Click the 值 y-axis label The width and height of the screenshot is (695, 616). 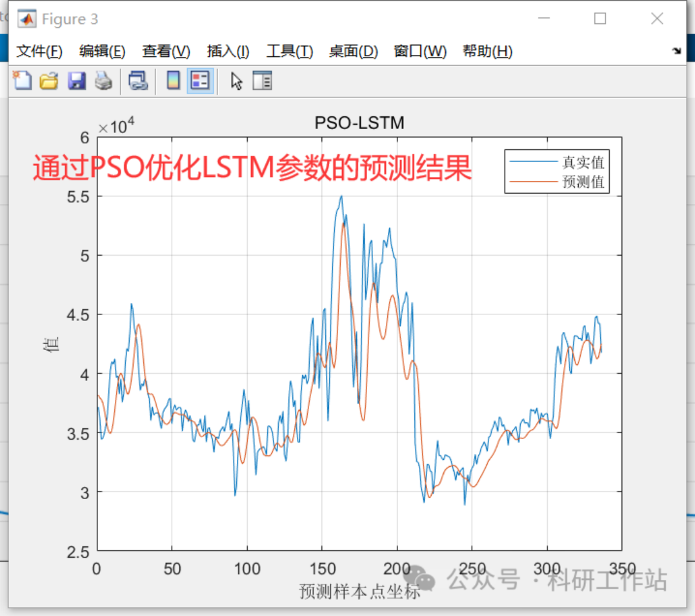click(x=50, y=344)
